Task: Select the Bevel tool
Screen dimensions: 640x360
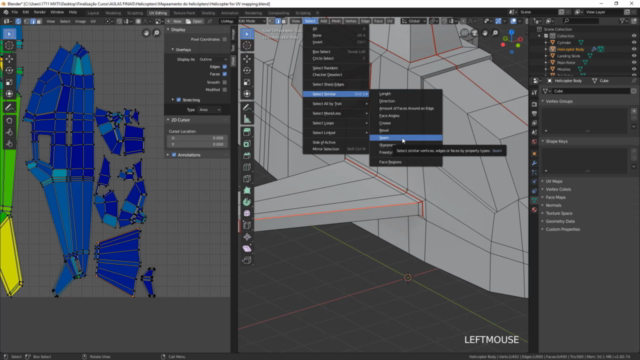Action: tap(247, 156)
